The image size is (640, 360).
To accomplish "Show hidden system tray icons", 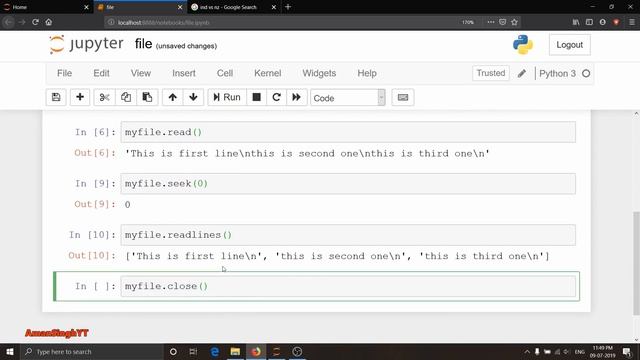I will (527, 351).
